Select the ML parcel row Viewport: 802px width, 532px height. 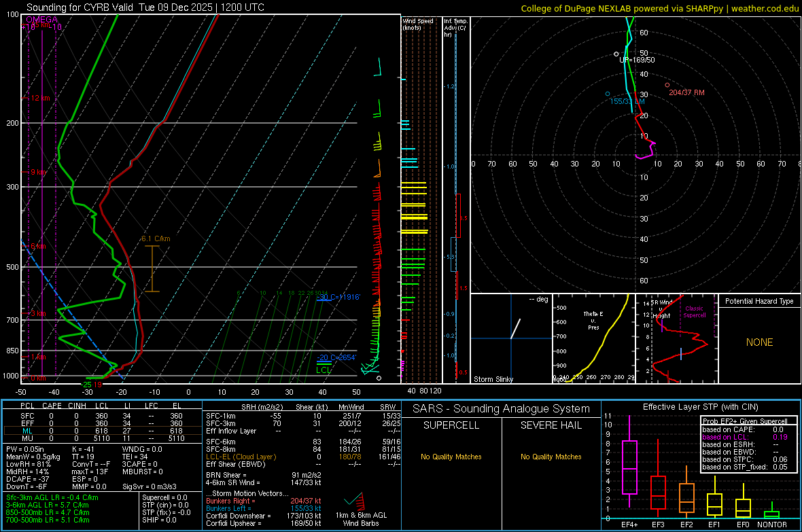(x=102, y=430)
